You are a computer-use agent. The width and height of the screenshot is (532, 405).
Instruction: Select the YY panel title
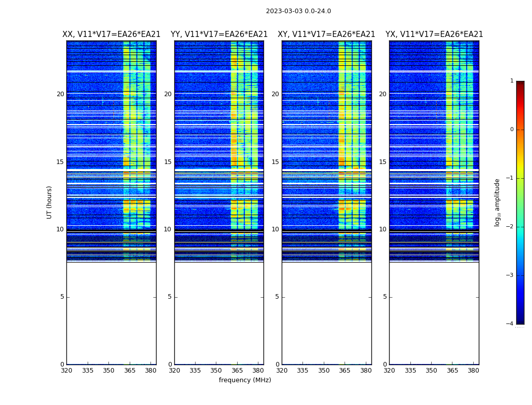pos(219,34)
